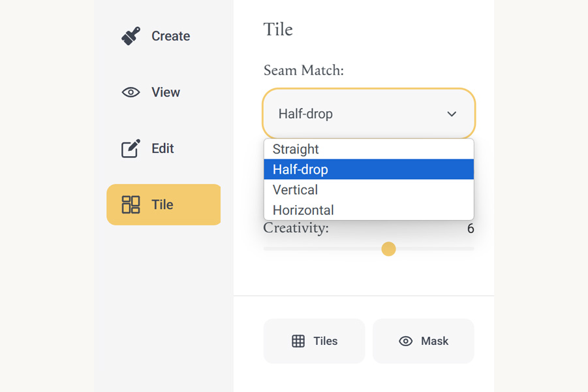
Task: Select the highlighted Tile sidebar item
Action: 164,204
